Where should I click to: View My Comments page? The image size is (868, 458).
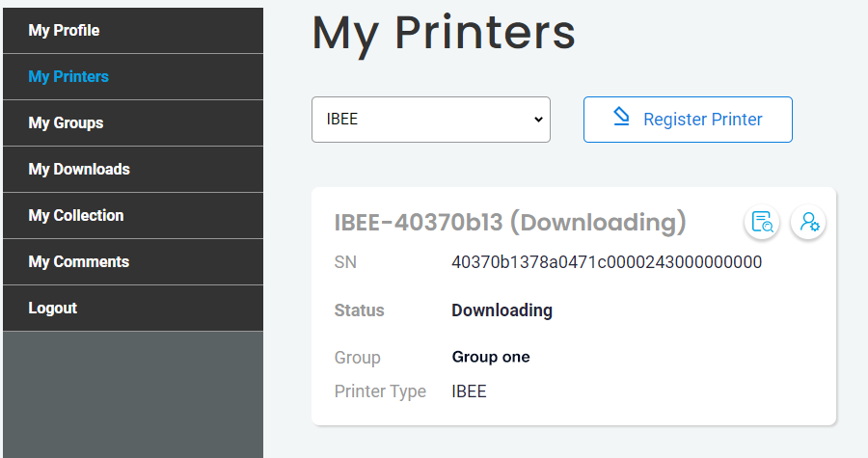click(x=79, y=262)
